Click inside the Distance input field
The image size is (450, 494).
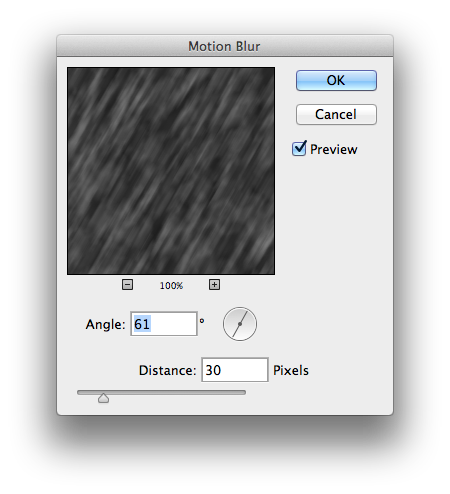(x=235, y=370)
